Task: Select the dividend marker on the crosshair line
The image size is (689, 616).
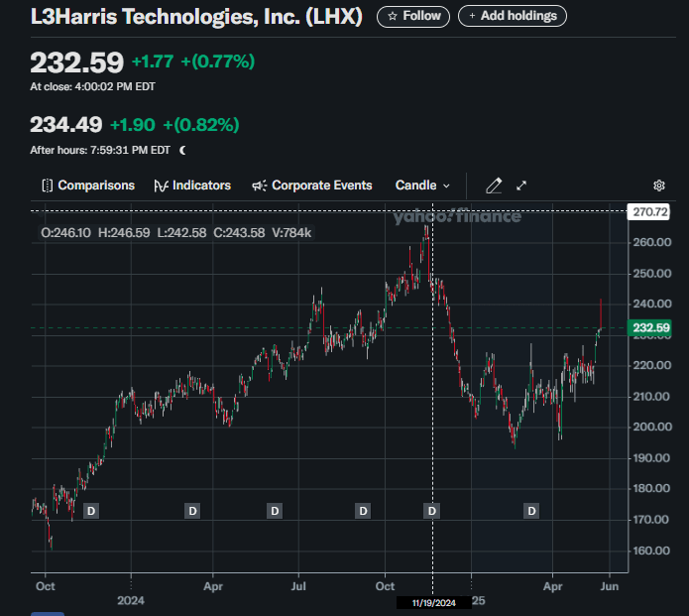Action: 432,511
